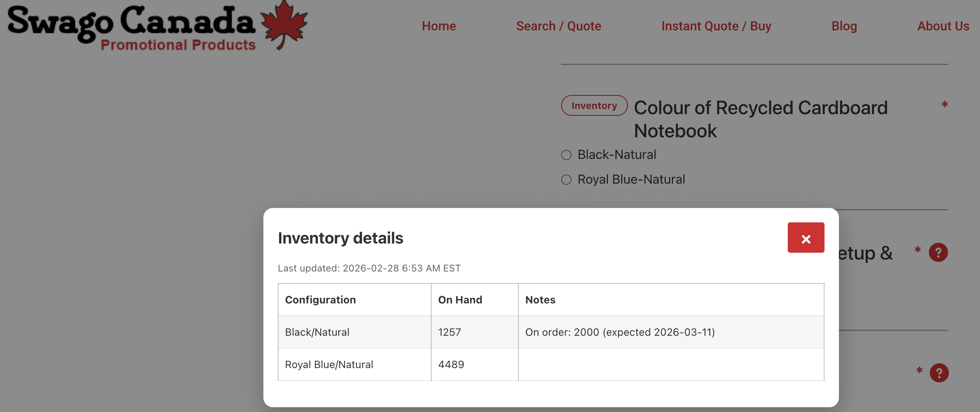980x412 pixels.
Task: Click the on-order note for Black/Natural
Action: [x=620, y=332]
